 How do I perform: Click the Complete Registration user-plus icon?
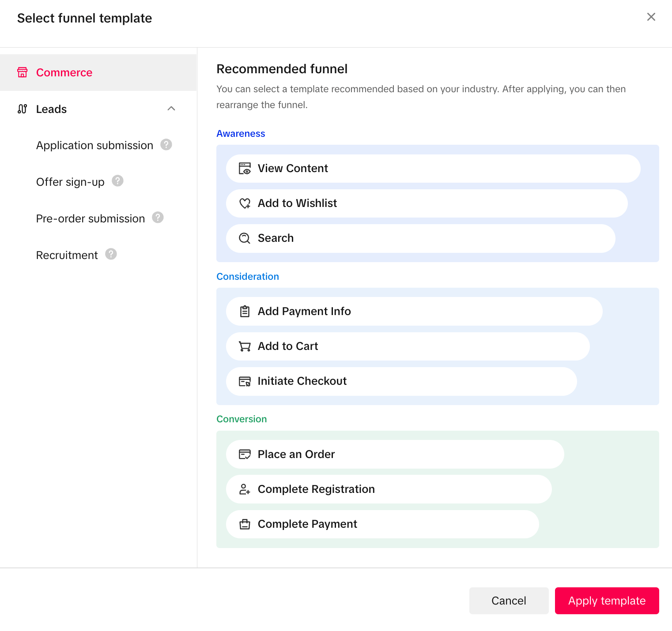[x=245, y=489]
